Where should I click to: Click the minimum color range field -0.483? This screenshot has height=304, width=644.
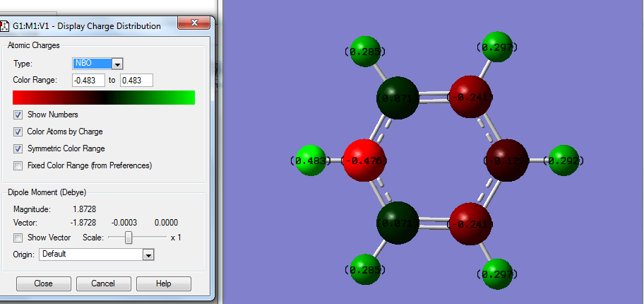(x=89, y=80)
